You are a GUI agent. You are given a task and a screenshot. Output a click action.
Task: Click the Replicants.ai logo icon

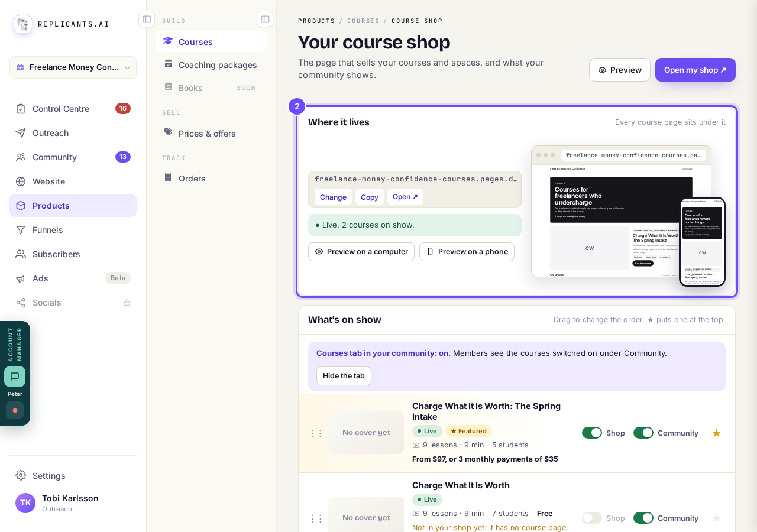[23, 24]
